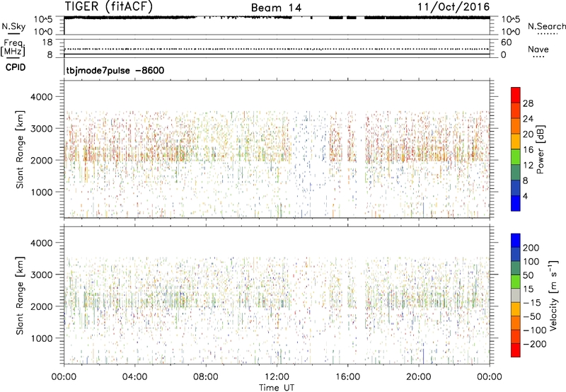Click the 1000 tick in the power panel
Screen dimensions: 566x392
click(x=42, y=192)
